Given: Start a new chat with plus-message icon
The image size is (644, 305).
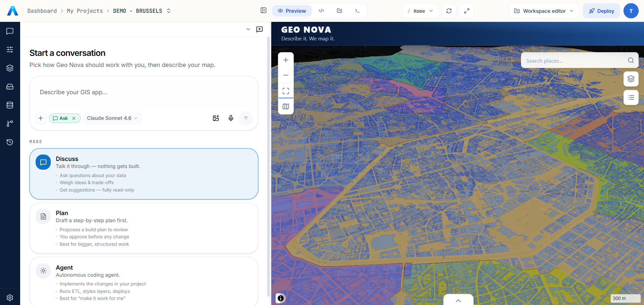Looking at the screenshot, I should 259,29.
